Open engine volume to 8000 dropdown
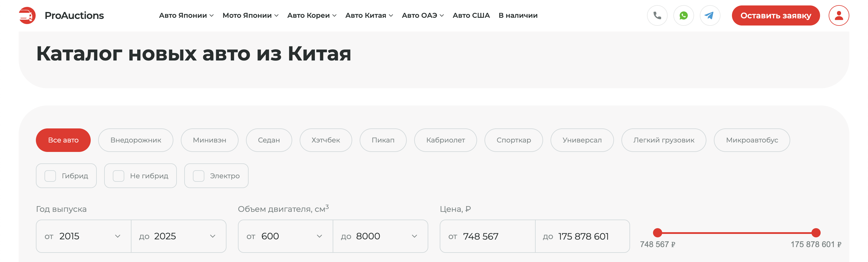 click(x=380, y=236)
